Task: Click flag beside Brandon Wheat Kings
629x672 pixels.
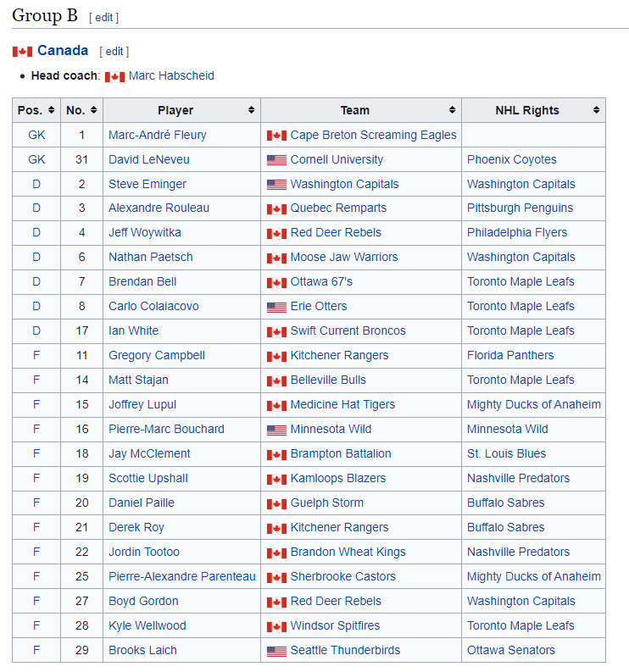Action: pos(276,553)
